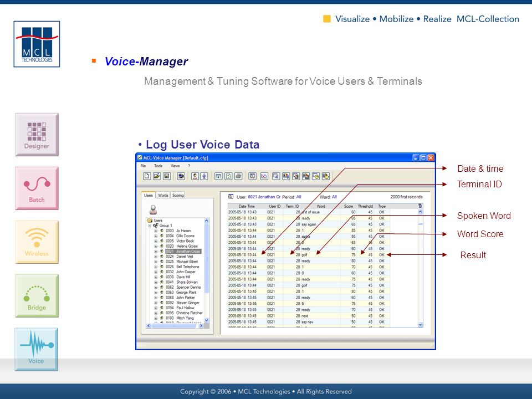The width and height of the screenshot is (532, 399).
Task: Select tree user 0095 Christine Fletcher
Action: (184, 313)
